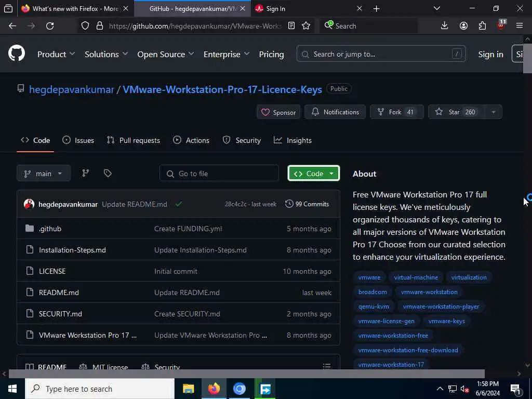Open hegdepavankumar owner profile link
532x399 pixels.
72,89
